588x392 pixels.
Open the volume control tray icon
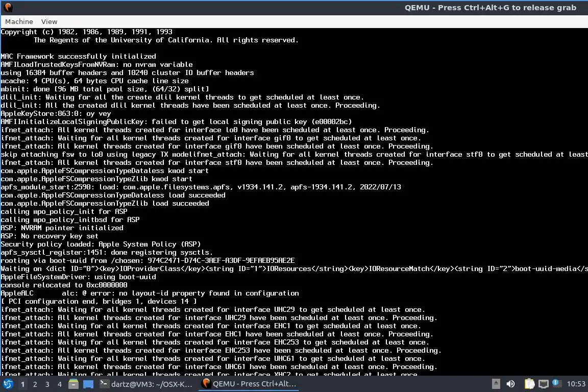point(510,384)
